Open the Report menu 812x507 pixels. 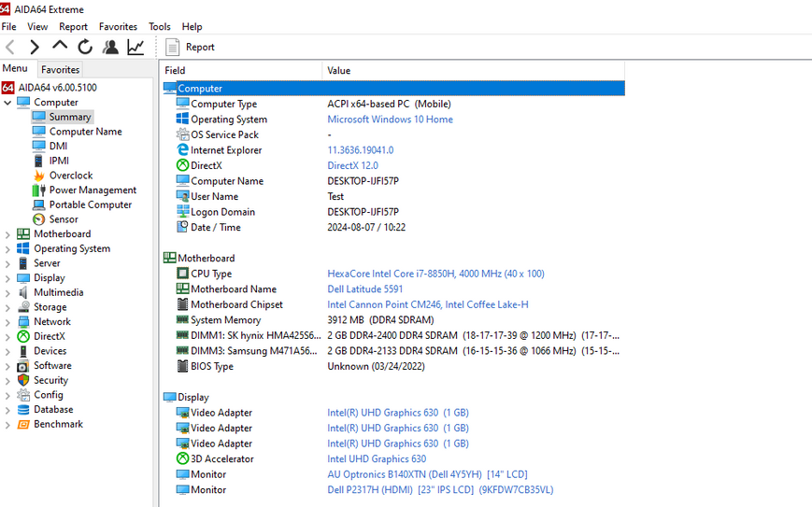click(x=73, y=26)
